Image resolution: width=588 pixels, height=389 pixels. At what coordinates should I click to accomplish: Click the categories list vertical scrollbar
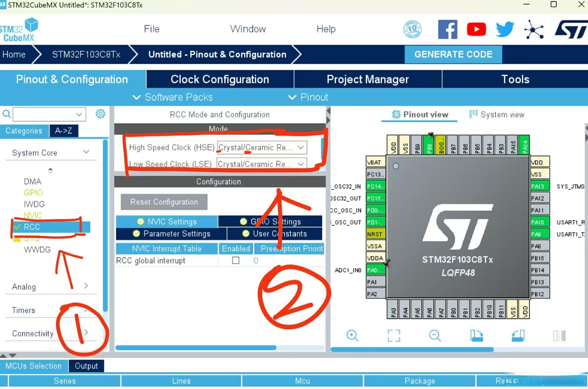click(105, 226)
